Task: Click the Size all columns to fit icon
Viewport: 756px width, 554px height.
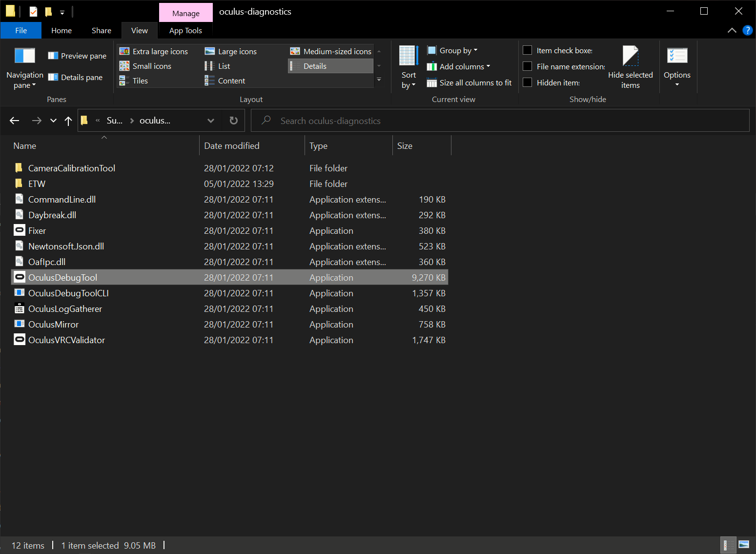Action: 431,83
